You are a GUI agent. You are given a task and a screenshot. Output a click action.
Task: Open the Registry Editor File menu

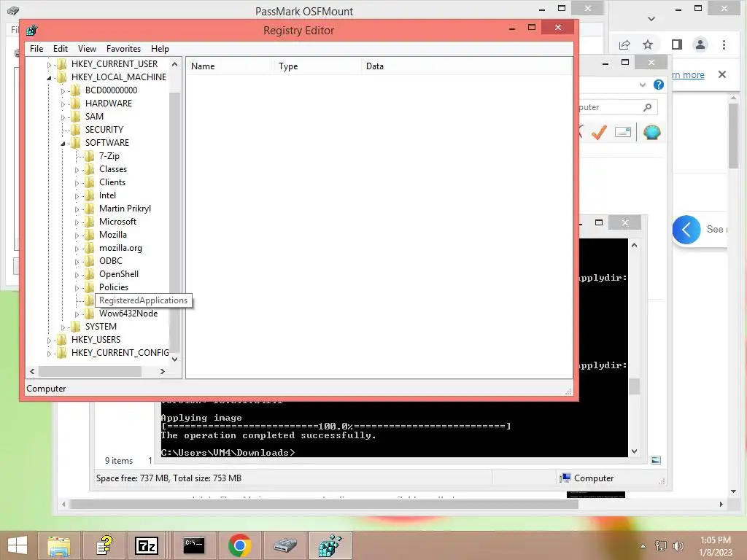[36, 49]
